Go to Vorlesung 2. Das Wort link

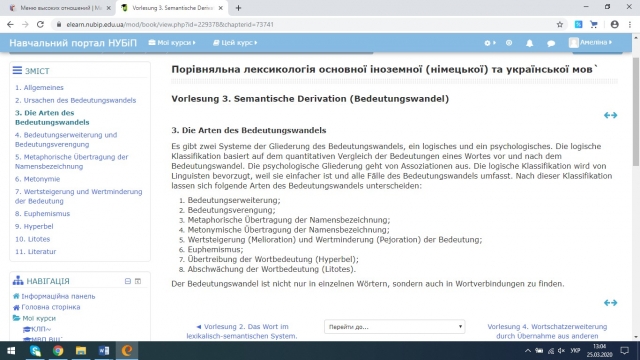click(242, 331)
